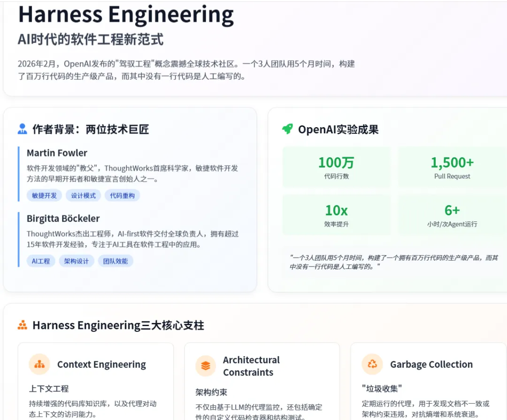
Task: Click the "垃圾收集" subtitle
Action: coord(382,389)
